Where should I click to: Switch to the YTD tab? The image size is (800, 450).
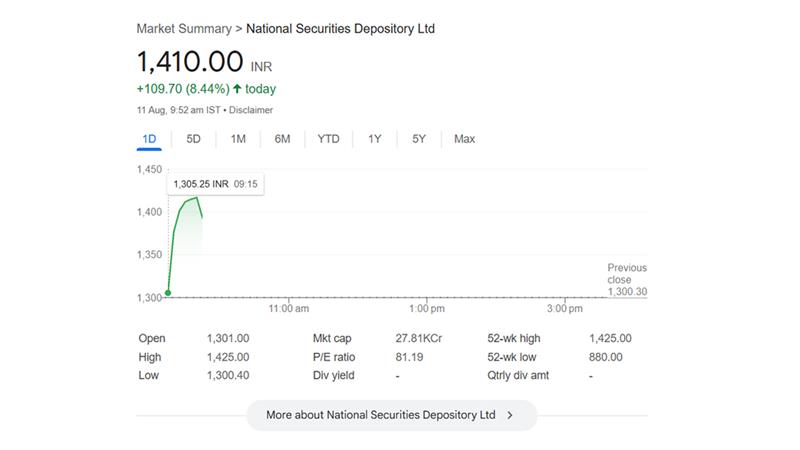328,139
